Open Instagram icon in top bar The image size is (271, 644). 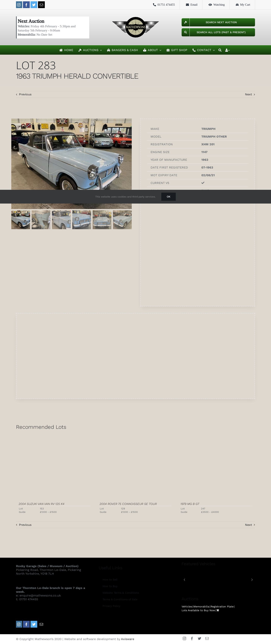(19, 5)
